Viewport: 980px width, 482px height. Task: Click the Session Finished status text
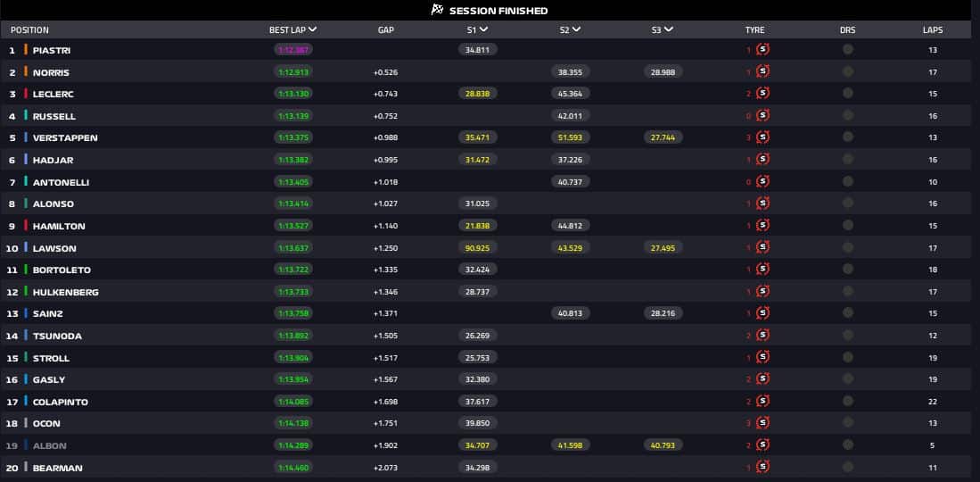pos(498,11)
